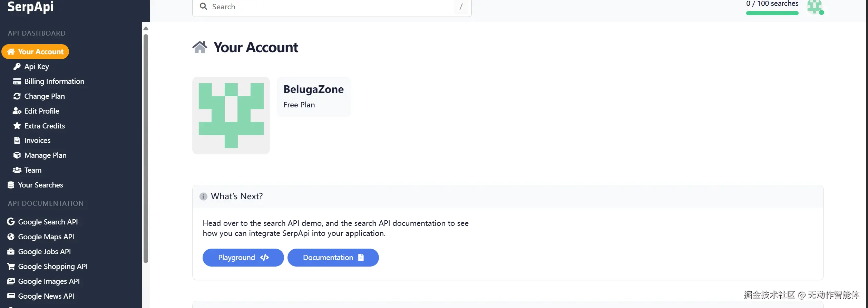The width and height of the screenshot is (868, 308).
Task: Click the user-gear icon beside Edit Profile
Action: [x=17, y=111]
